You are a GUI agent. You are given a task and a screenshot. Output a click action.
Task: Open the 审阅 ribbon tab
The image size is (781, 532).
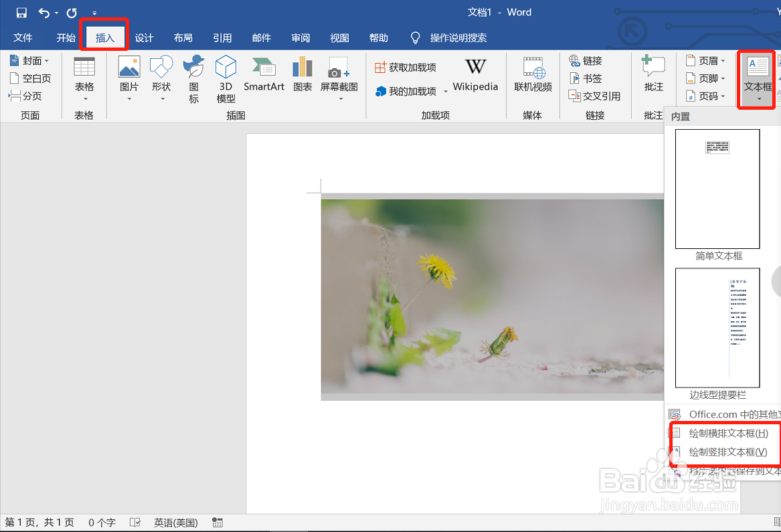pyautogui.click(x=300, y=37)
